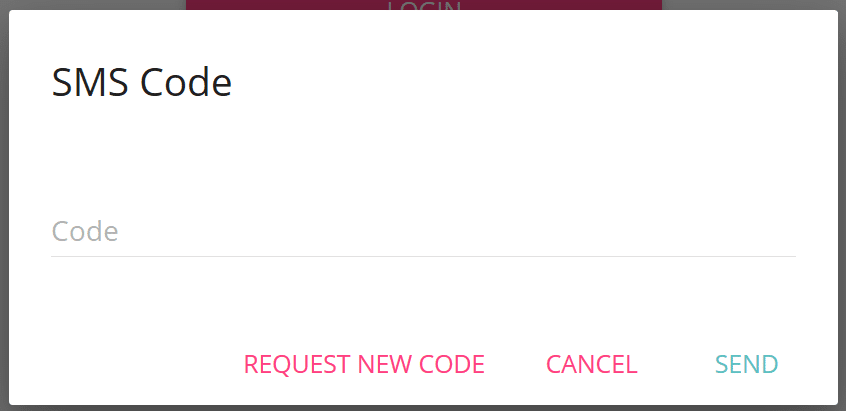Click the word SMS in the dialog title

click(x=90, y=83)
